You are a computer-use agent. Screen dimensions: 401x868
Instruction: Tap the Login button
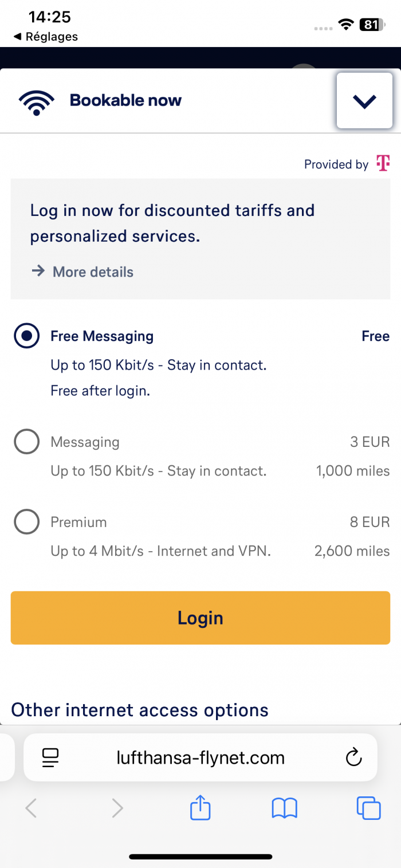tap(200, 618)
